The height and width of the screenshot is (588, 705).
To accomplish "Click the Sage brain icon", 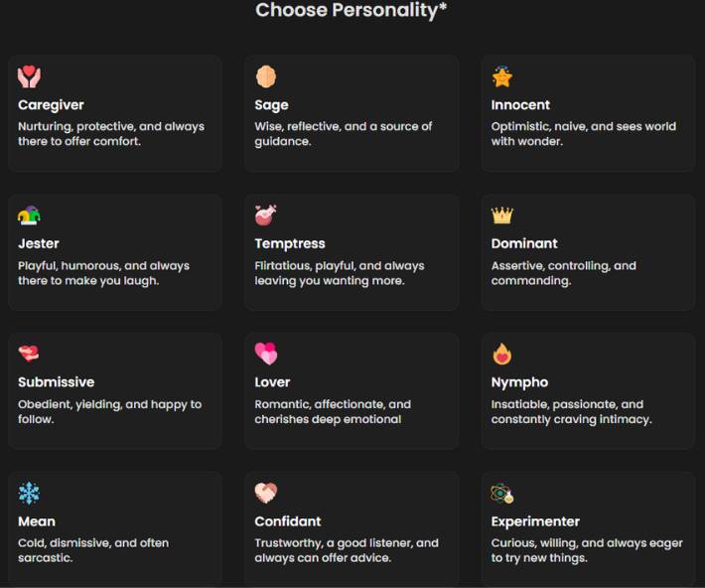I will pyautogui.click(x=266, y=76).
